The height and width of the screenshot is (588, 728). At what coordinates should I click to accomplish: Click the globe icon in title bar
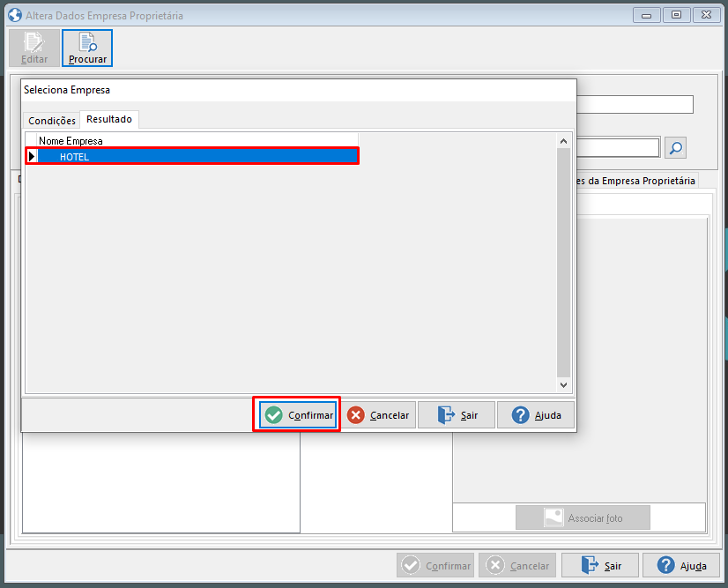click(15, 15)
